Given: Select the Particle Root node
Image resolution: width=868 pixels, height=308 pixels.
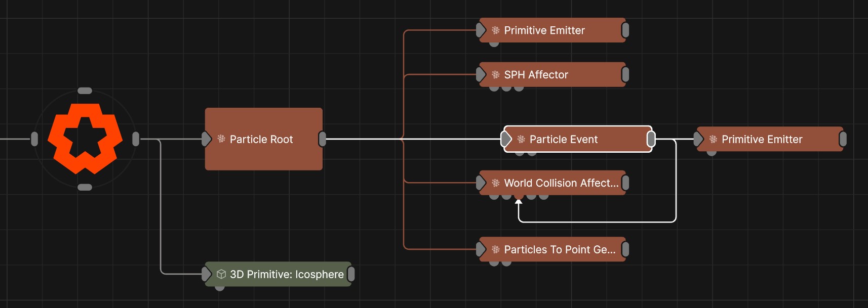Looking at the screenshot, I should tap(263, 152).
